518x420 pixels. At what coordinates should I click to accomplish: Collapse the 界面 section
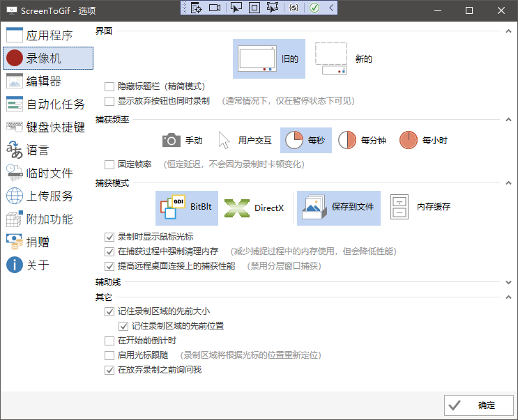click(x=508, y=31)
